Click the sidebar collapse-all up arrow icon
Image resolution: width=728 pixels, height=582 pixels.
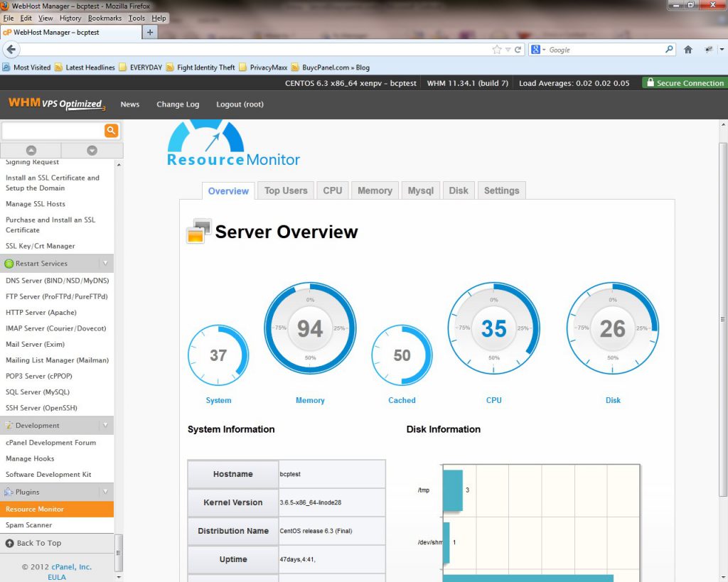31,151
